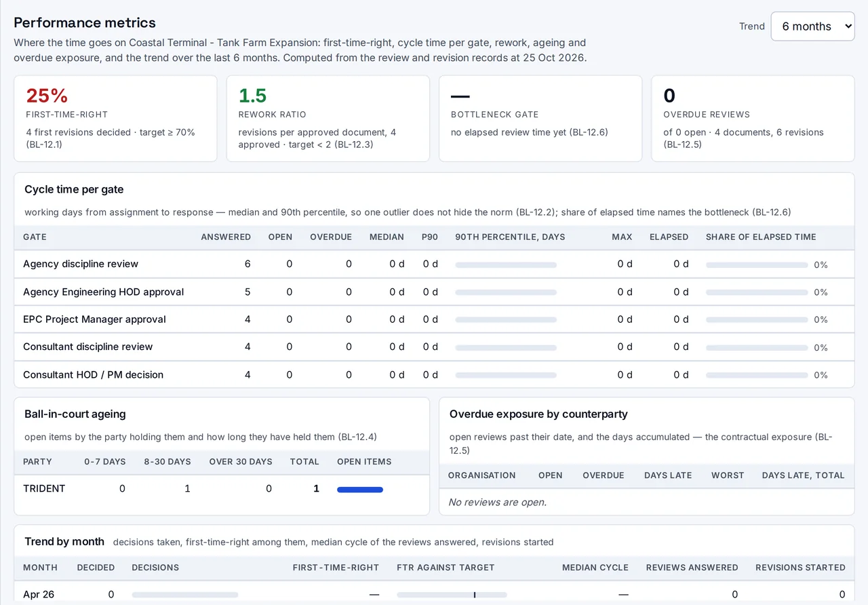
Task: Click the blue open items bar for TRIDENT
Action: click(360, 489)
